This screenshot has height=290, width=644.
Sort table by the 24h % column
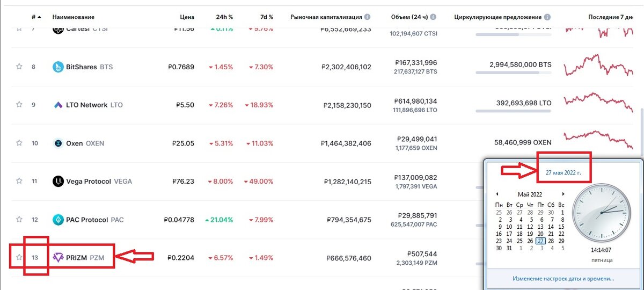click(x=224, y=17)
